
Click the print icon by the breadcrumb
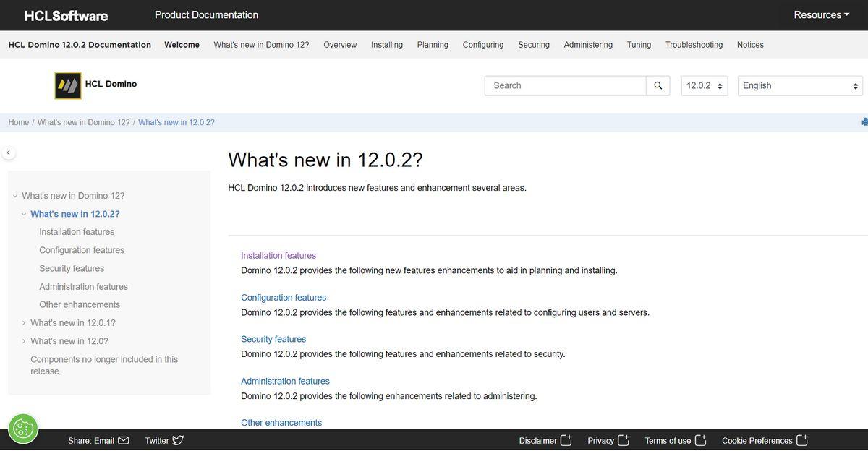pyautogui.click(x=864, y=122)
